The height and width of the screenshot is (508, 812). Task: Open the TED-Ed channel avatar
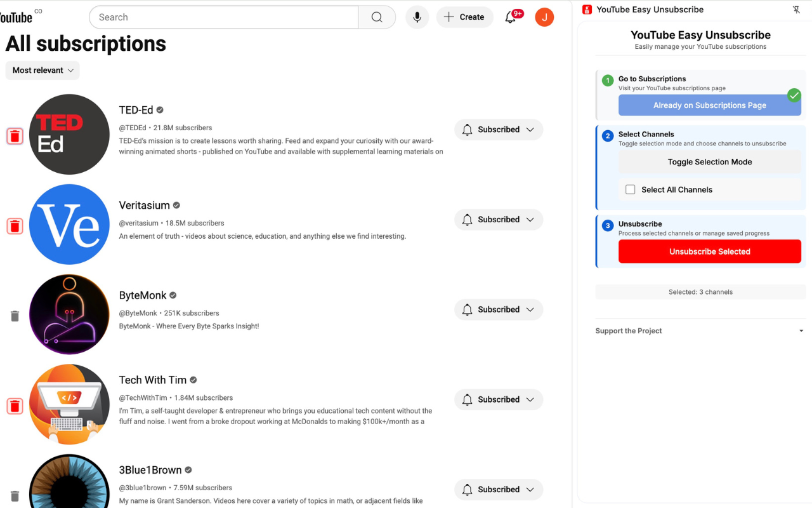pos(69,134)
